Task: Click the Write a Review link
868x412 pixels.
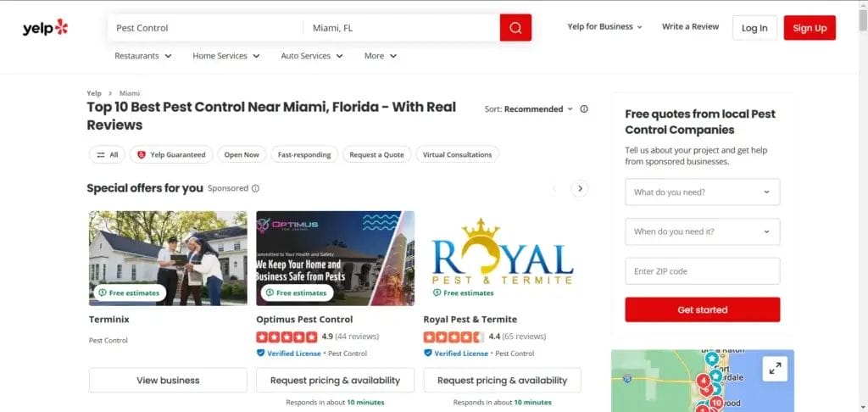Action: (690, 27)
